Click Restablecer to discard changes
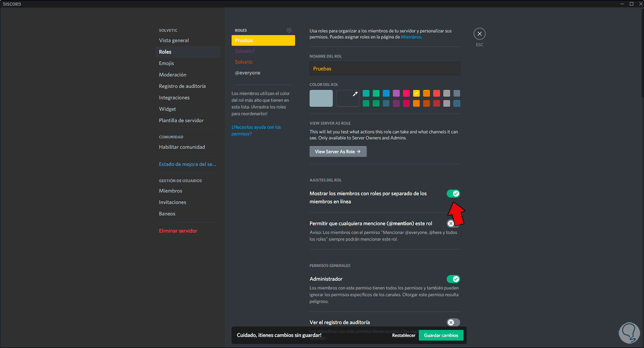The width and height of the screenshot is (644, 348). 404,336
